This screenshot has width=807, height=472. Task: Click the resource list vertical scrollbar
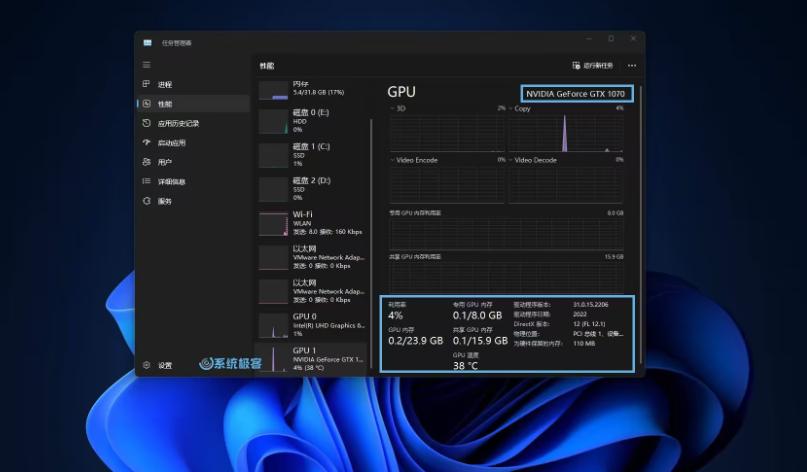click(x=371, y=242)
